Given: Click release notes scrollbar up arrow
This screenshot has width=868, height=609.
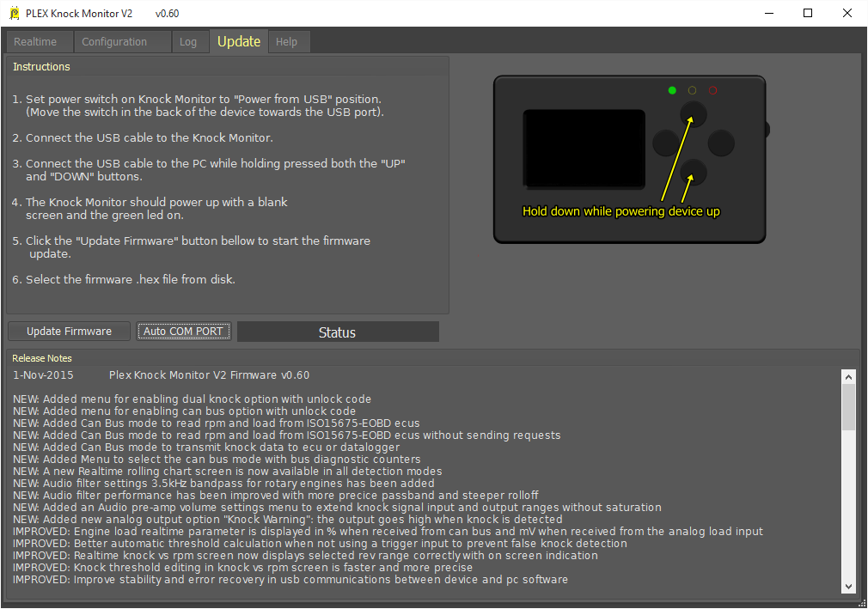Looking at the screenshot, I should coord(848,377).
